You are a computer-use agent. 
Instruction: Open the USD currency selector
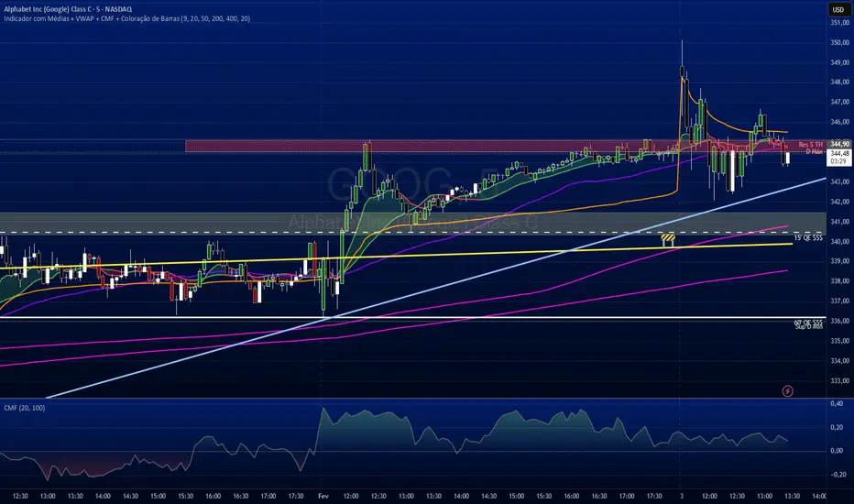838,9
